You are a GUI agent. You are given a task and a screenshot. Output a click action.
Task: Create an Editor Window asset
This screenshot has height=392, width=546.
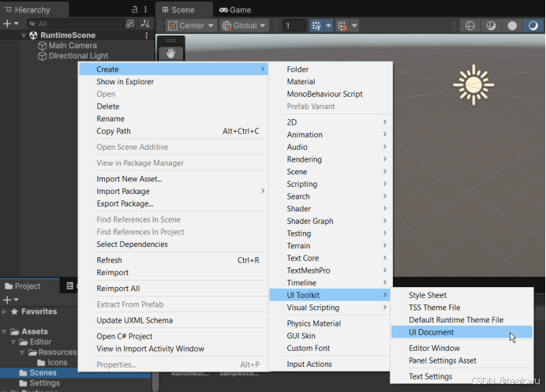click(x=462, y=348)
